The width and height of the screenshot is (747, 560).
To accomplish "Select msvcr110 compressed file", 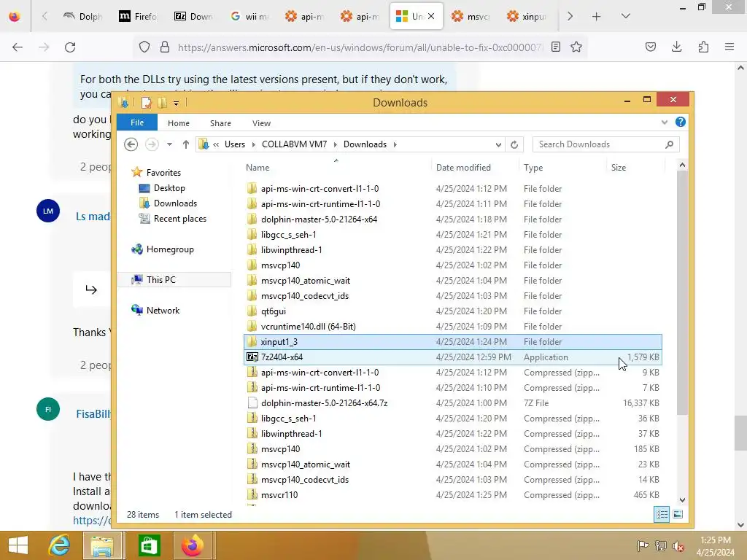I will pyautogui.click(x=452, y=495).
